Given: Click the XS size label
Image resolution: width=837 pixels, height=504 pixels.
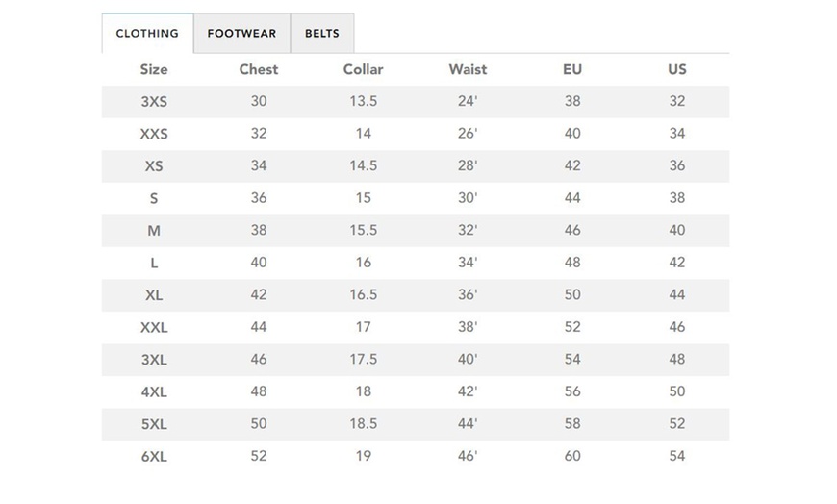Looking at the screenshot, I should 154,165.
